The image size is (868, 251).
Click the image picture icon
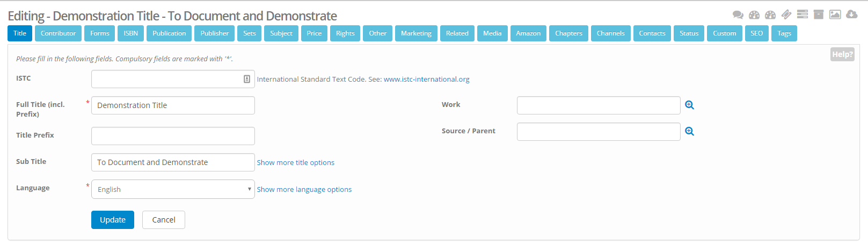[835, 15]
